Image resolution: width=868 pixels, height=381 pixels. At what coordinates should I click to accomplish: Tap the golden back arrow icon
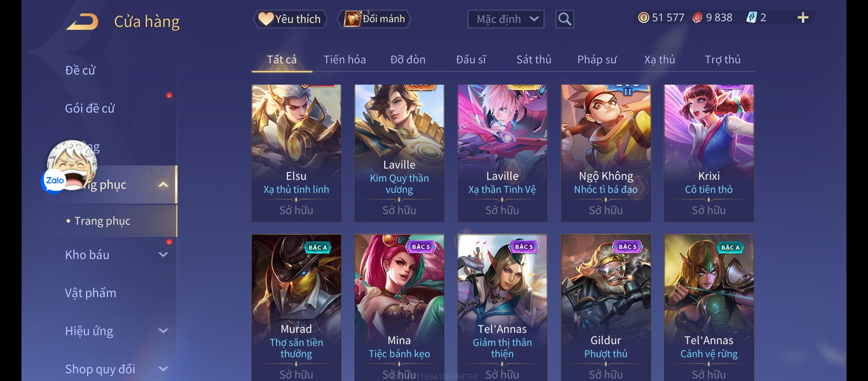click(x=83, y=22)
